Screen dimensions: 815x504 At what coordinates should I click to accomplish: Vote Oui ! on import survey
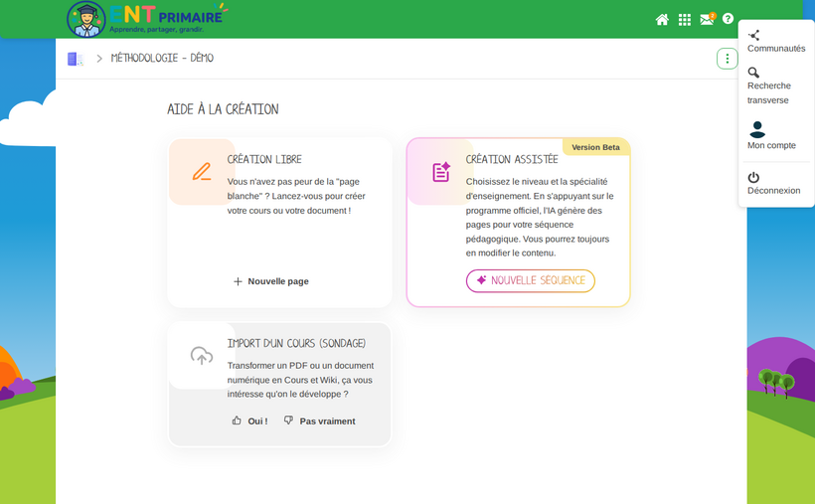point(250,420)
